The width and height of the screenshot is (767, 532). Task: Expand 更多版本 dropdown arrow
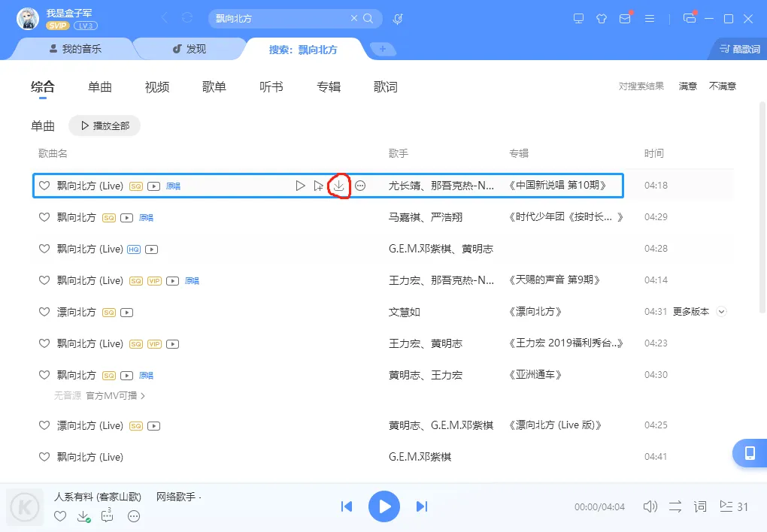pyautogui.click(x=722, y=312)
